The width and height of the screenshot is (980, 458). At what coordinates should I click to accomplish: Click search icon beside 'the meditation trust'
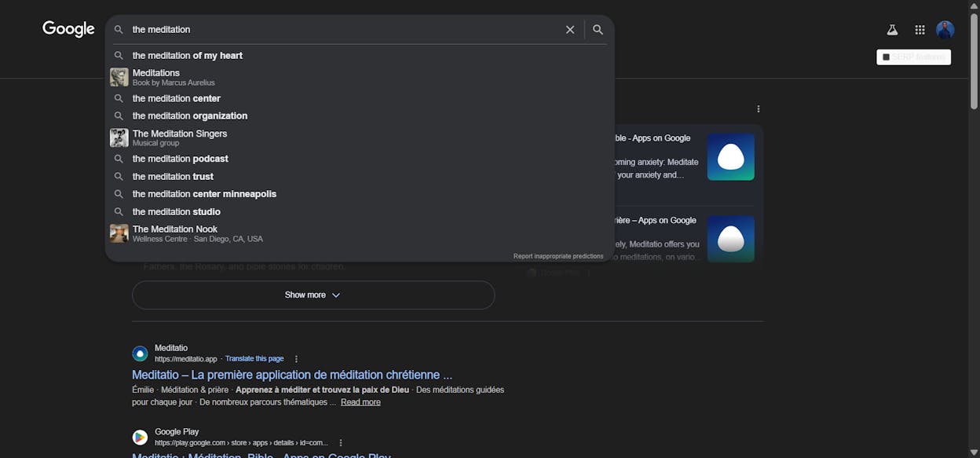point(119,177)
